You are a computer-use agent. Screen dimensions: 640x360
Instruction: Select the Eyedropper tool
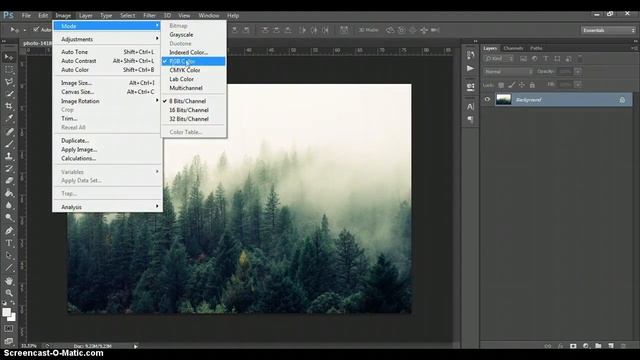click(x=9, y=119)
